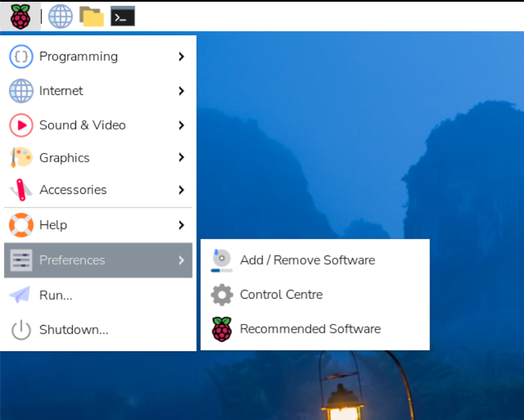
Task: Open Recommended Software from Preferences
Action: [x=310, y=329]
